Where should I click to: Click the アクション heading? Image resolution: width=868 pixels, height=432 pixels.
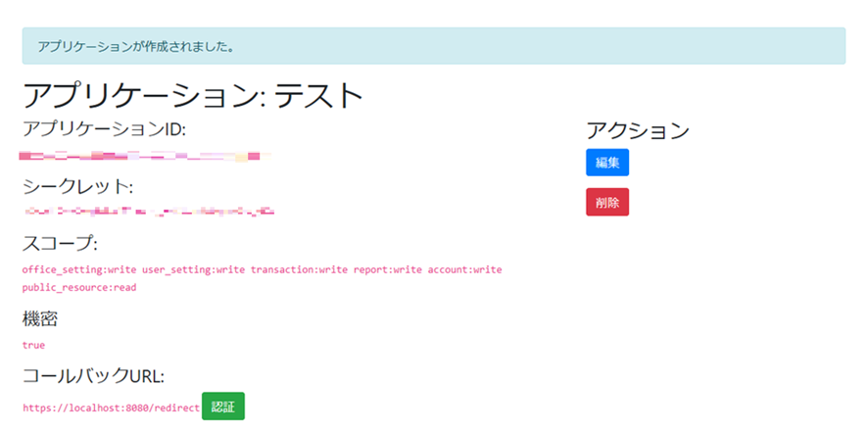[x=637, y=130]
